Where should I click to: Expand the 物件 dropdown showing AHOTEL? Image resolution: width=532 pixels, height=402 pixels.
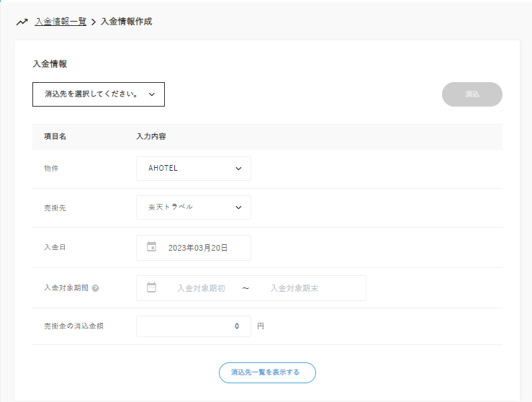coord(193,169)
